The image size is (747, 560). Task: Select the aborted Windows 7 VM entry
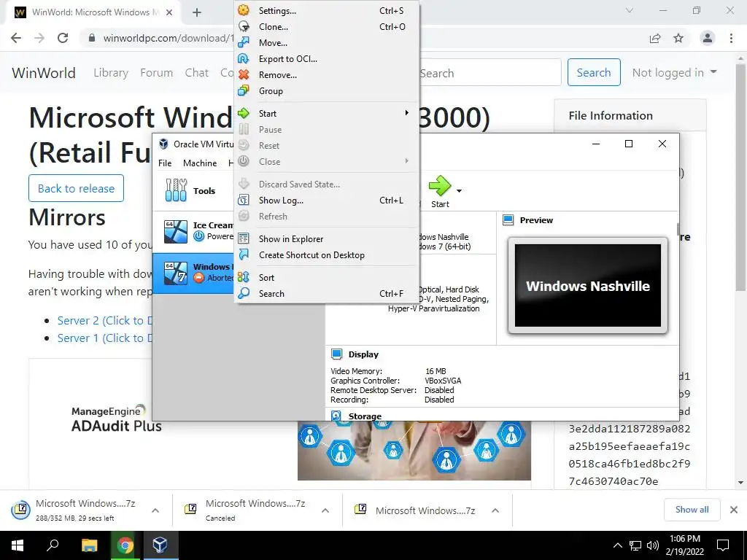pos(193,273)
